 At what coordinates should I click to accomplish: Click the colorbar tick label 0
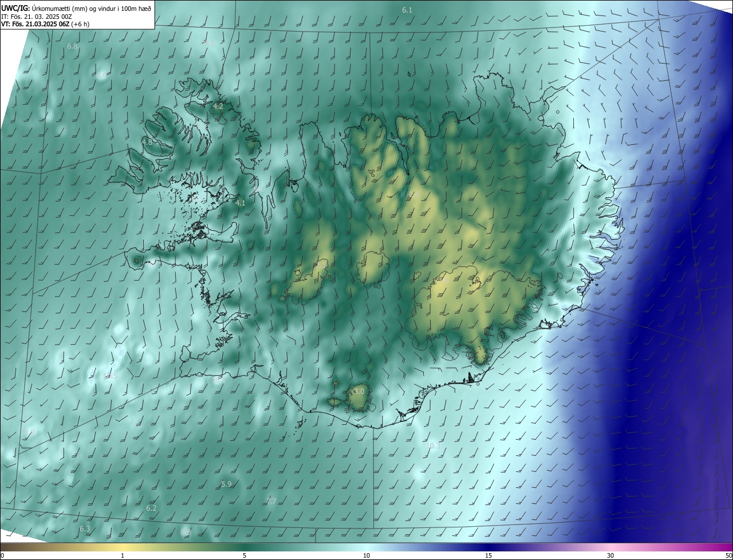tap(2, 555)
